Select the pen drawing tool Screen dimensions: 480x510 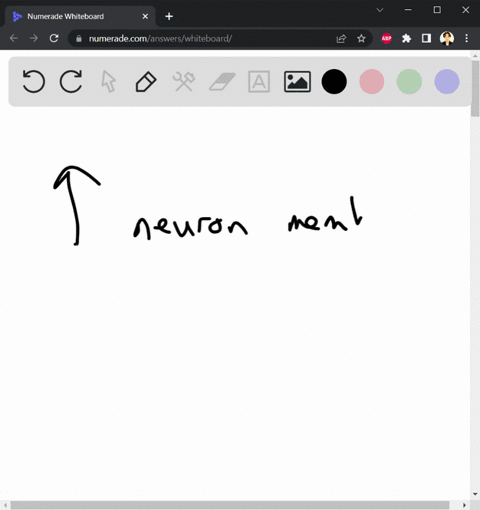tap(146, 81)
